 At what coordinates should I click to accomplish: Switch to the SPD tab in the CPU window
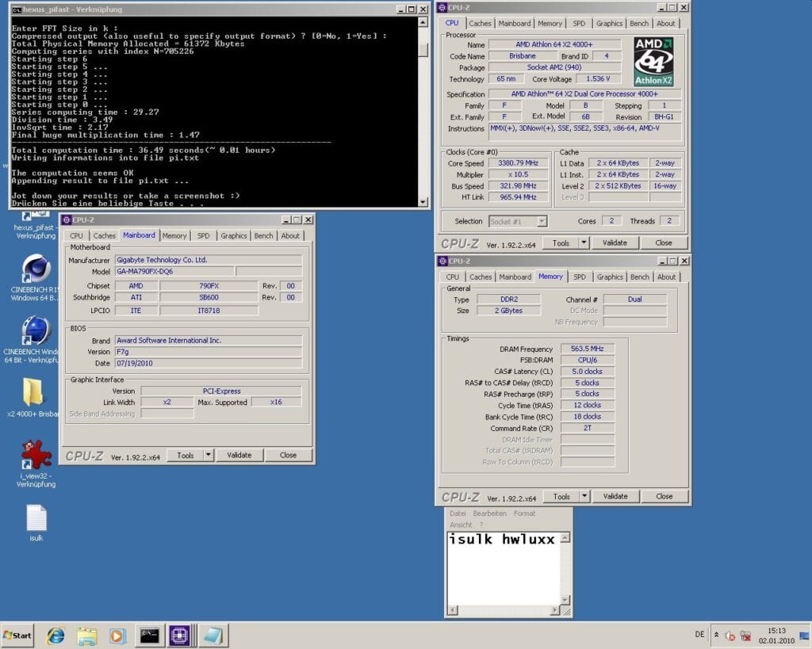tap(579, 23)
